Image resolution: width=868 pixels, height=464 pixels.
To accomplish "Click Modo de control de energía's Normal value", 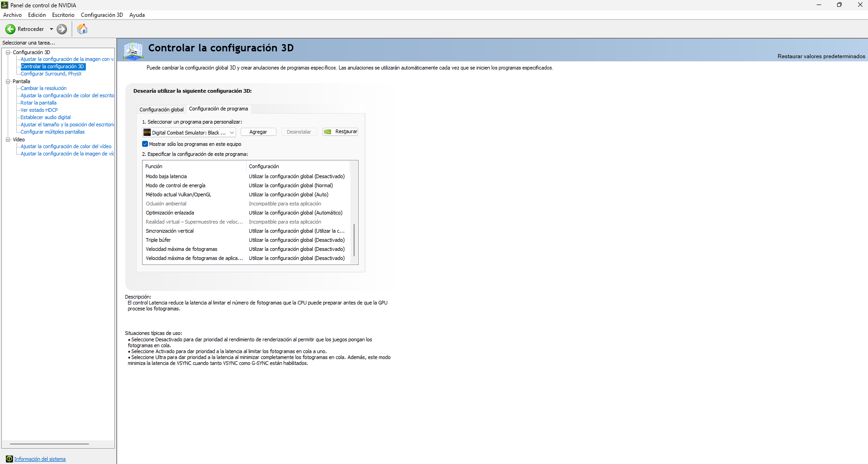I will pos(291,185).
